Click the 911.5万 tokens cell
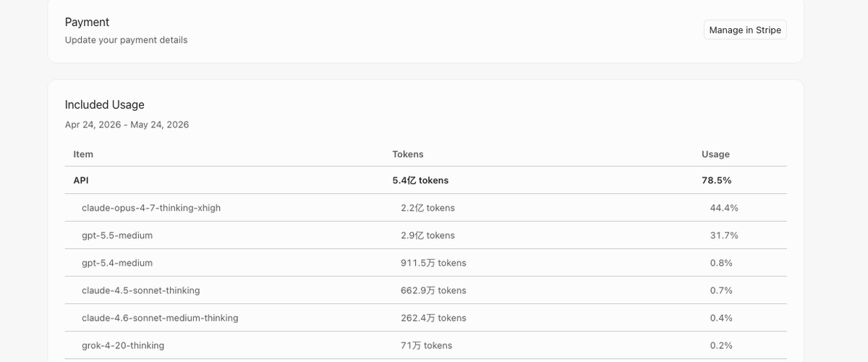Viewport: 868px width, 362px height. coord(434,263)
